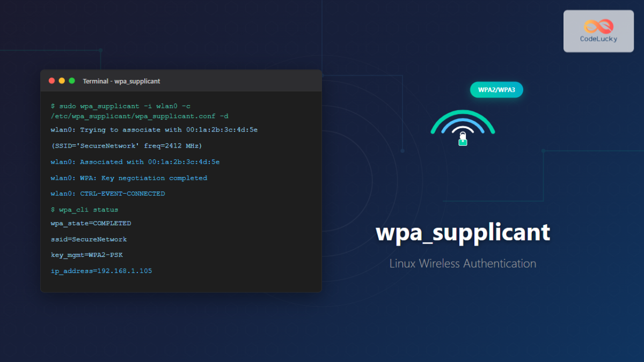644x362 pixels.
Task: Select the ip_address=192.168.1.105 terminal line
Action: pos(101,271)
